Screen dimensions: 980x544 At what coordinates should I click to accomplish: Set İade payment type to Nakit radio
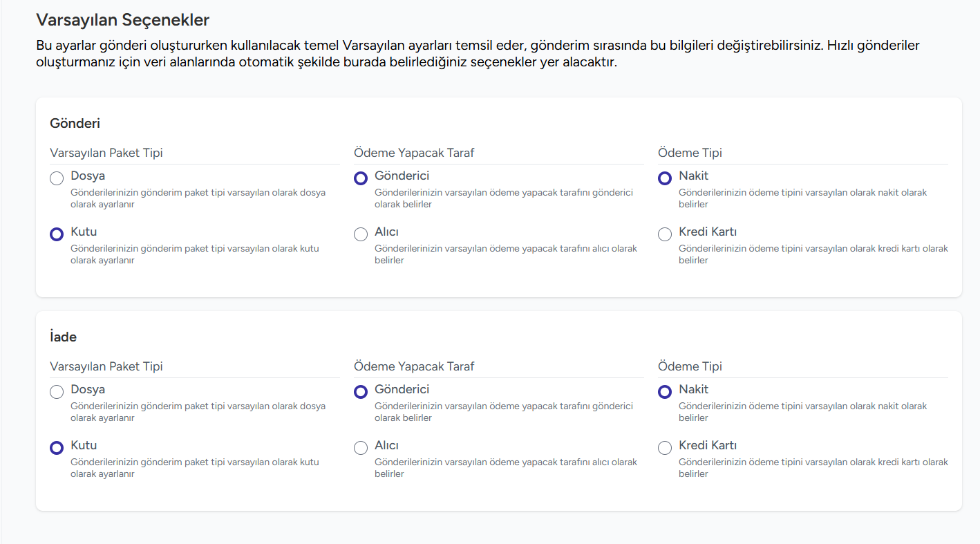pyautogui.click(x=664, y=393)
